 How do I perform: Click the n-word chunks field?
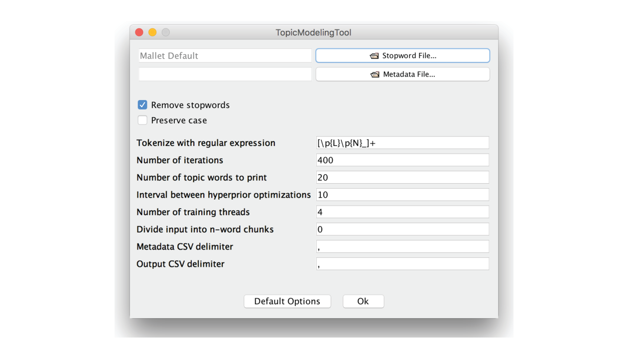tap(402, 230)
